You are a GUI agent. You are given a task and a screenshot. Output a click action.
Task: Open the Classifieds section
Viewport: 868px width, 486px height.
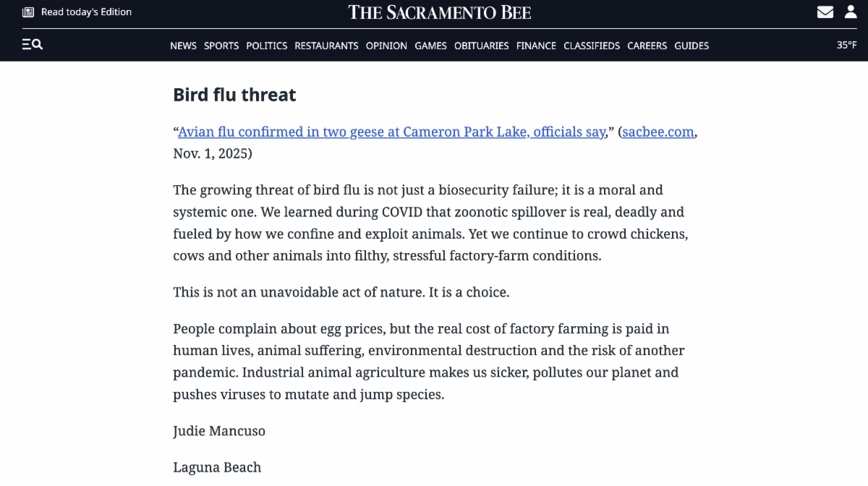coord(592,46)
